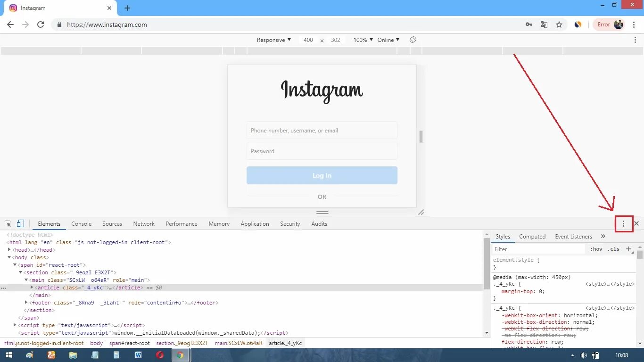This screenshot has height=362, width=644.
Task: Click the Log In button
Action: 322,175
